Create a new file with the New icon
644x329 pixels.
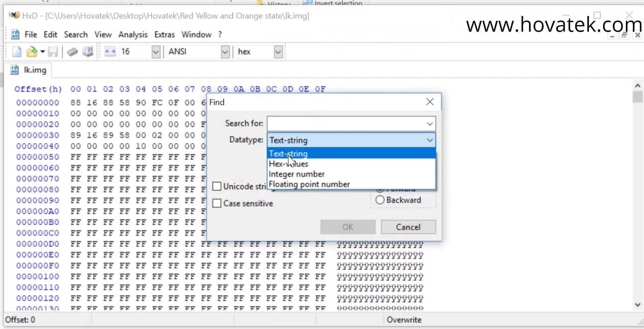coord(17,51)
